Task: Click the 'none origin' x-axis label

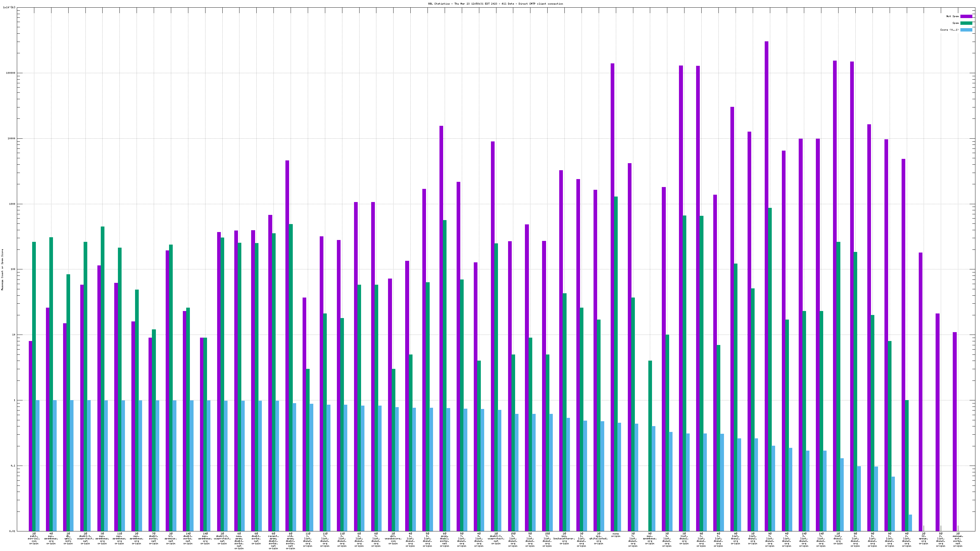Action: coord(616,535)
